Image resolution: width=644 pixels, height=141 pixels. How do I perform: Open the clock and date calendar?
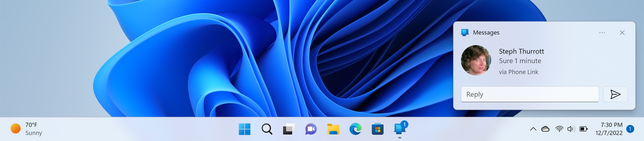[609, 129]
